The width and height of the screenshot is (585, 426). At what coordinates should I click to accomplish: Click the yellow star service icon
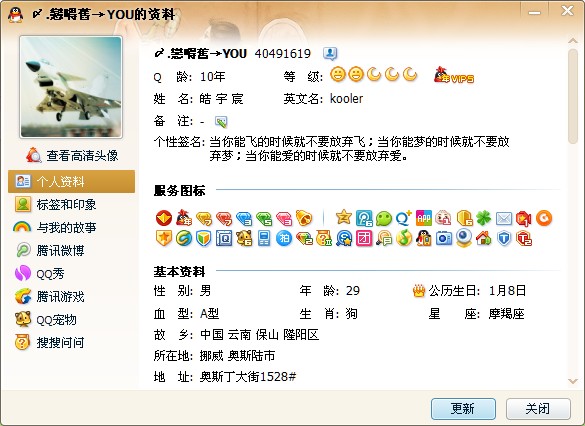point(344,217)
